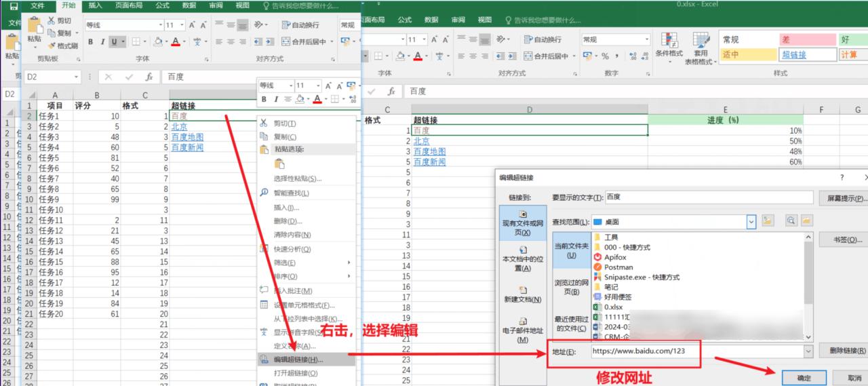Click 确定 button in hyperlink dialog
Viewport: 868px width, 386px height.
pos(804,378)
